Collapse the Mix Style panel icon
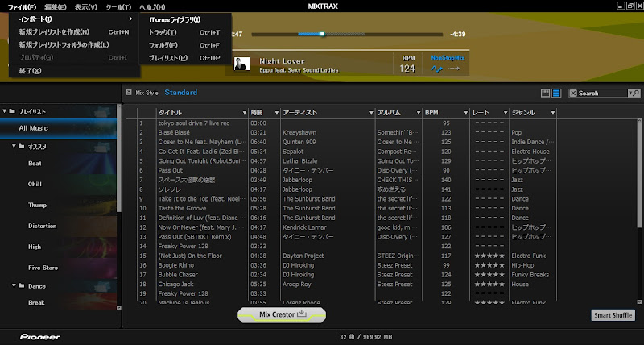Screen dimensions: 644x345 coord(129,93)
